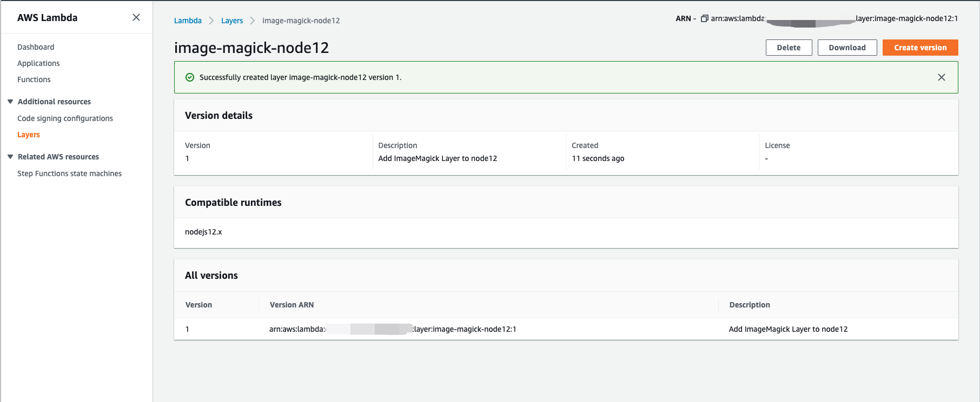The width and height of the screenshot is (980, 402).
Task: Click the table row description for version 1
Action: (x=788, y=329)
